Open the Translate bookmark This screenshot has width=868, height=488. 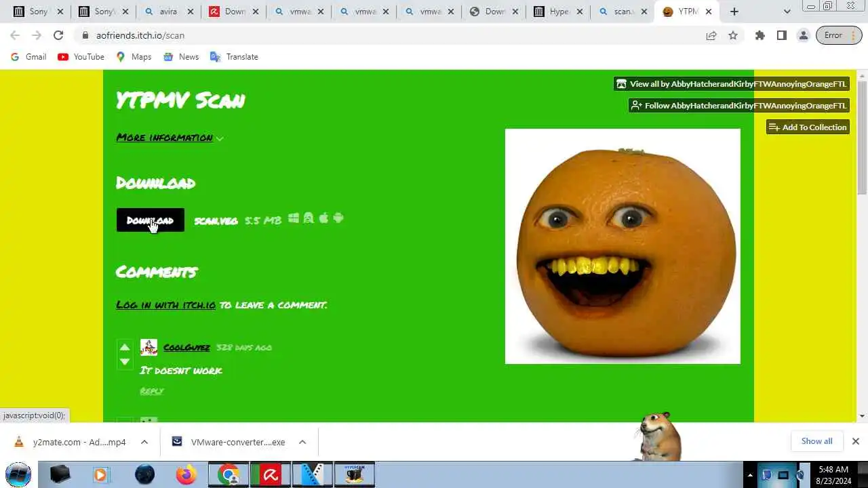[234, 57]
